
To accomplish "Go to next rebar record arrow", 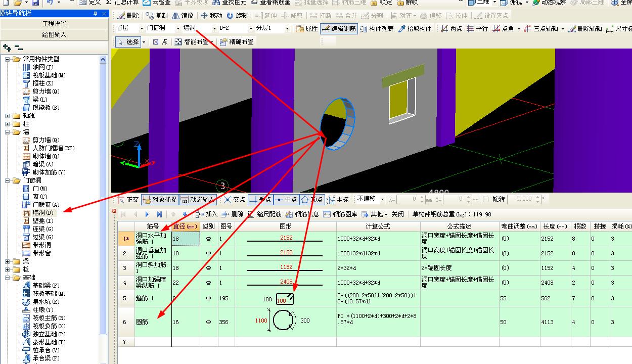I will point(147,214).
